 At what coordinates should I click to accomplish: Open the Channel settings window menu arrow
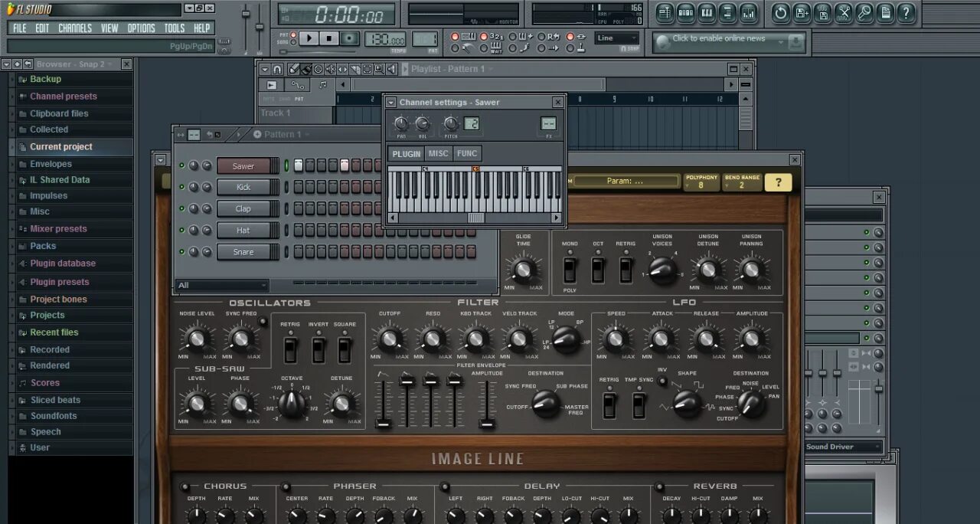tap(390, 102)
